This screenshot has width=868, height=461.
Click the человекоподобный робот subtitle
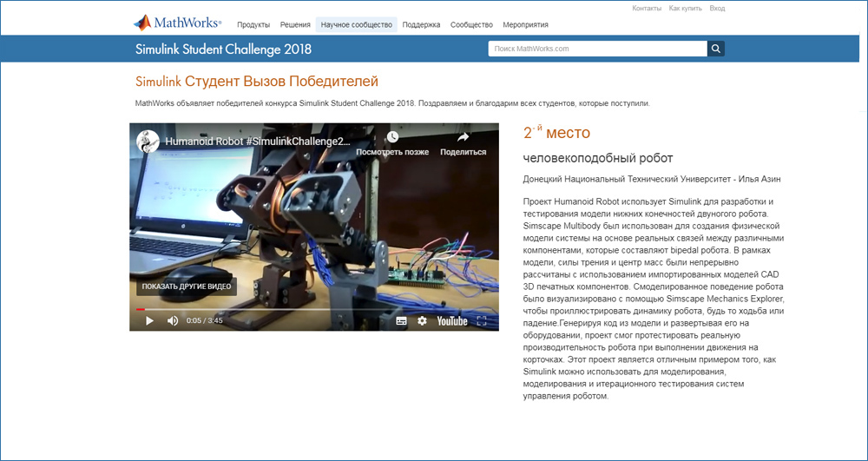coord(598,158)
